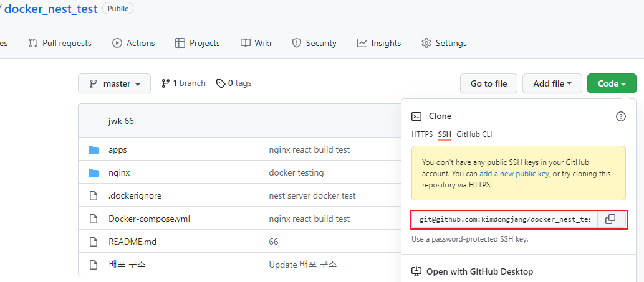Open the Projects tab
This screenshot has height=282, width=644.
[198, 43]
